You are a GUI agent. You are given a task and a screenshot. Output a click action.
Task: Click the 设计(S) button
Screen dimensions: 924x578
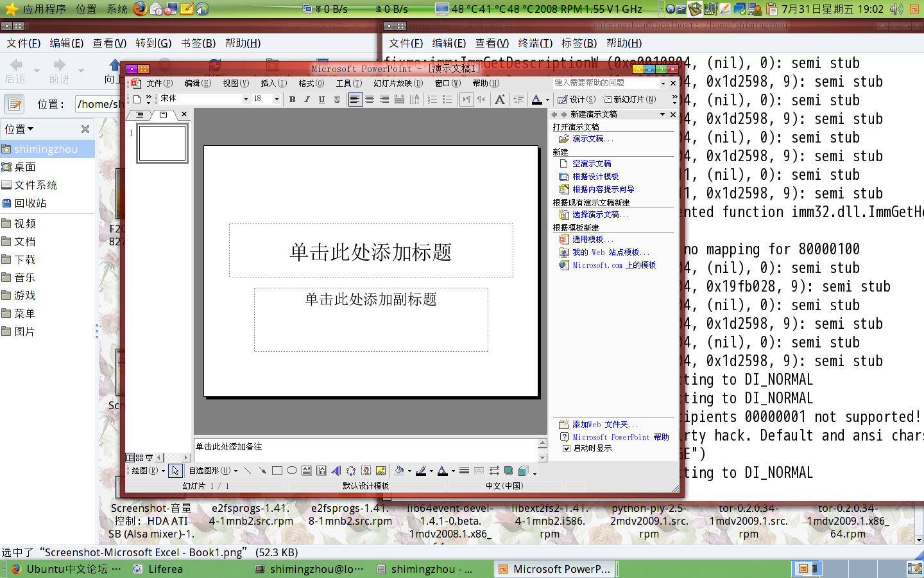[x=576, y=99]
